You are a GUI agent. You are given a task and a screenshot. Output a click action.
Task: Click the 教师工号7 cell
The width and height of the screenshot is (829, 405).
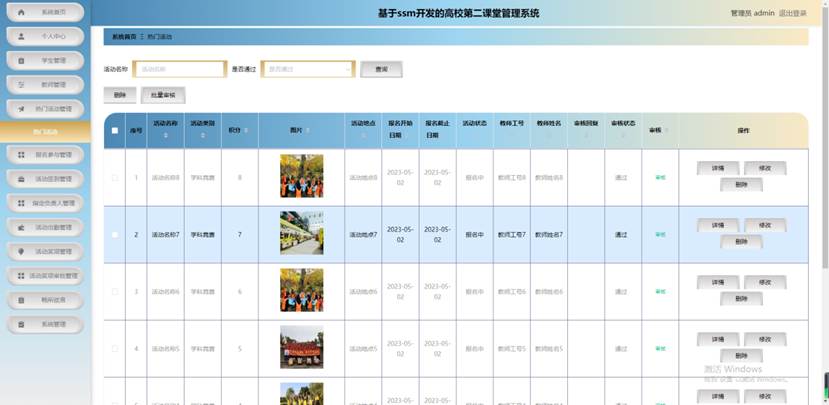(x=512, y=235)
